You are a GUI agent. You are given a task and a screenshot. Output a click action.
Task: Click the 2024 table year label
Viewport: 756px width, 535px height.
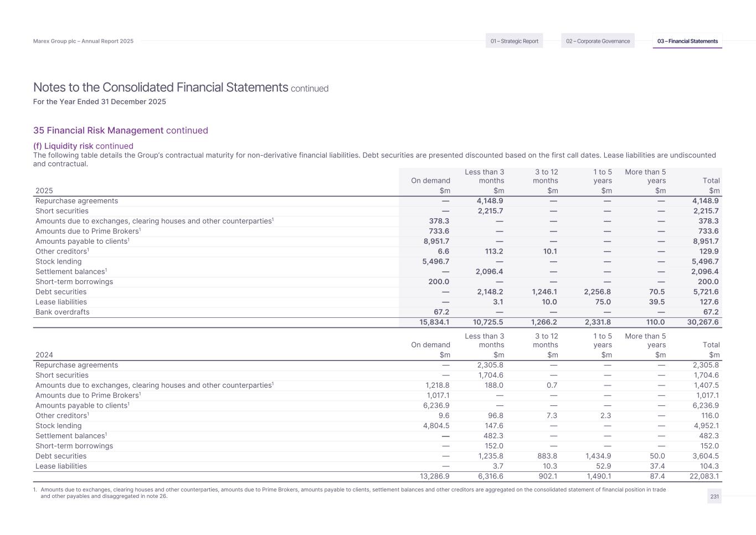pos(44,355)
